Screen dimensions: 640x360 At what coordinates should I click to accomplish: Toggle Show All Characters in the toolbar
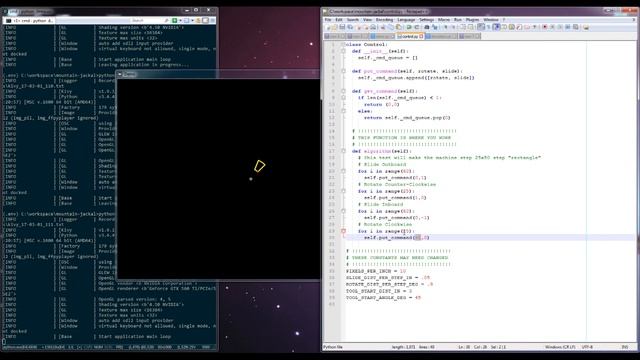tap(489, 27)
